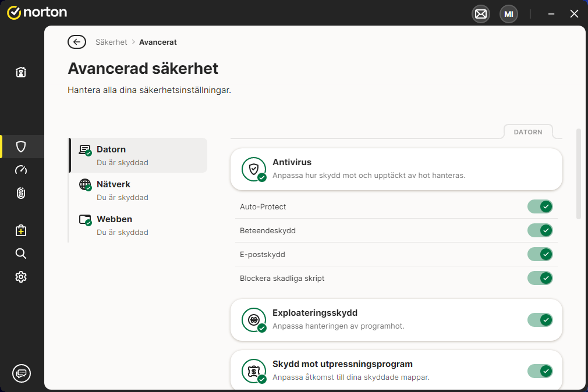Open the Home section in the sidebar
The width and height of the screenshot is (588, 392).
point(21,72)
